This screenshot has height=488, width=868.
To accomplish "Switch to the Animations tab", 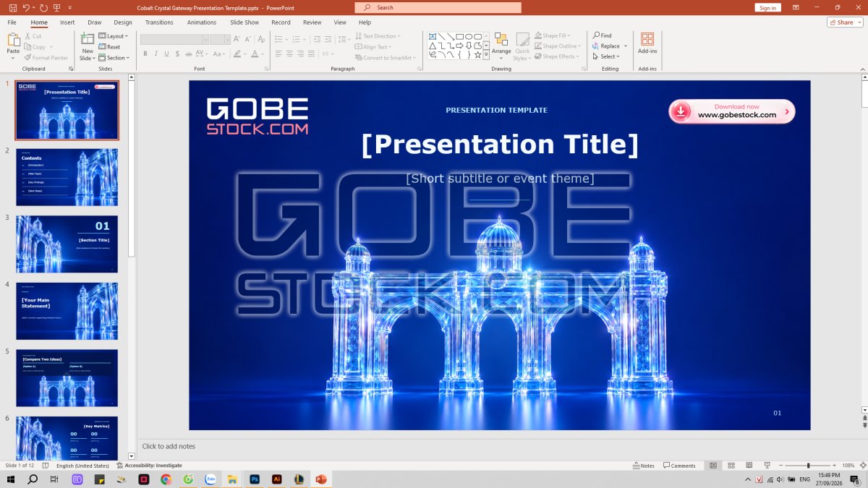I will 202,22.
